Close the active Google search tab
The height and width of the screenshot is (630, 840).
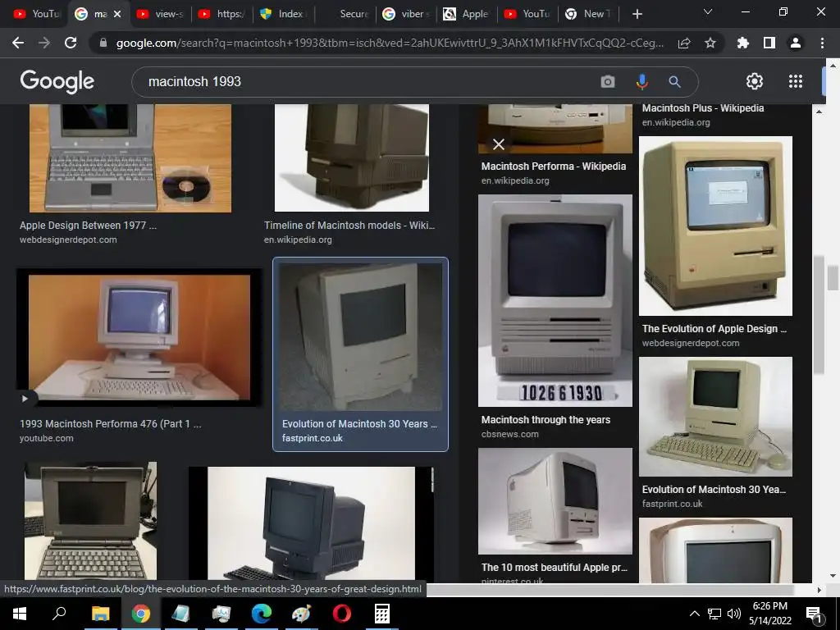click(117, 14)
